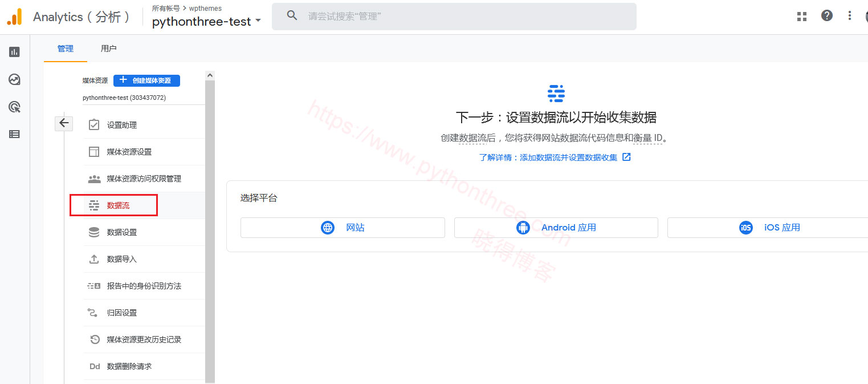Image resolution: width=868 pixels, height=384 pixels.
Task: Choose the Android 应用 platform button
Action: coord(556,228)
